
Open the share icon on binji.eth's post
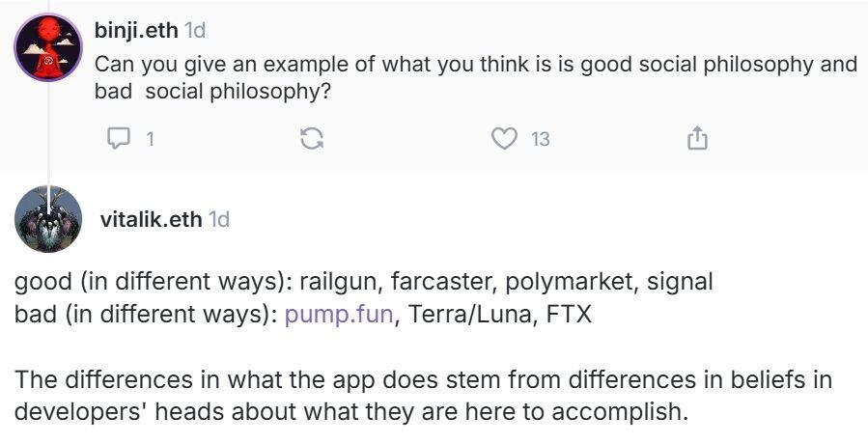697,139
